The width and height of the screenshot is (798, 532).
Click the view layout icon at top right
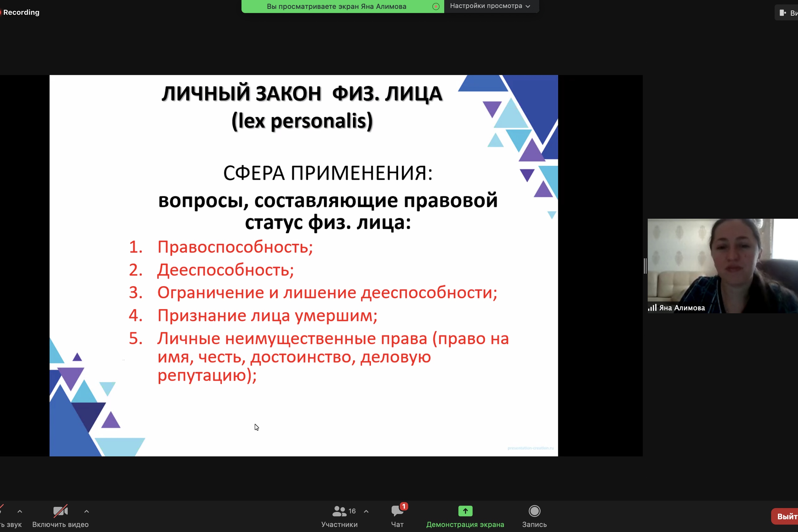click(783, 13)
